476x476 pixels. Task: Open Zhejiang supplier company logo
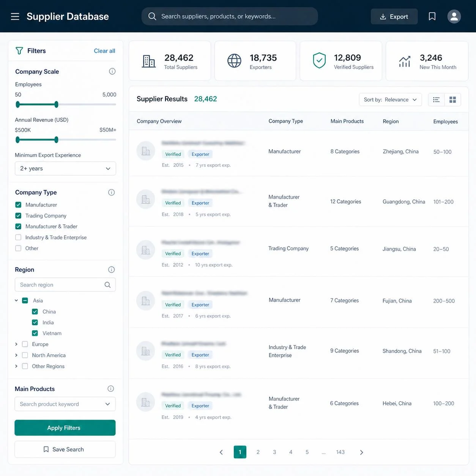pyautogui.click(x=146, y=151)
